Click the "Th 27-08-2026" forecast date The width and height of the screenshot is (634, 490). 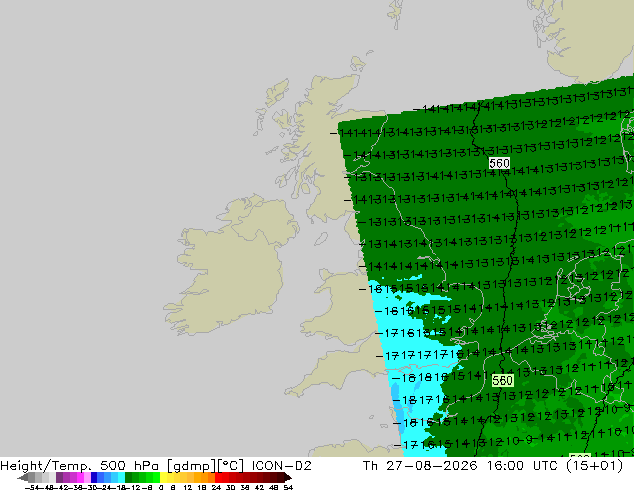(x=420, y=466)
